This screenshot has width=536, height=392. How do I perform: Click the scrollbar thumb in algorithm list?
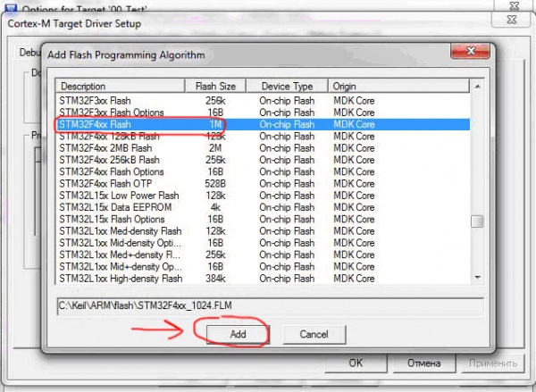click(477, 221)
